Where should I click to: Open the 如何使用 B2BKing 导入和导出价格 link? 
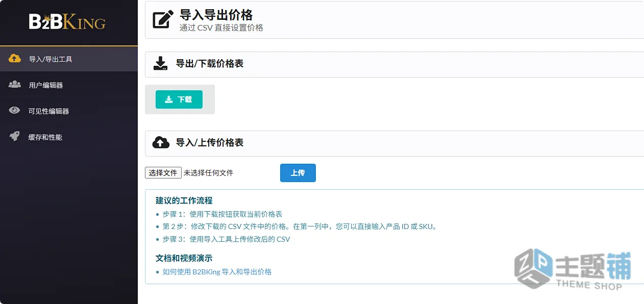pos(217,272)
